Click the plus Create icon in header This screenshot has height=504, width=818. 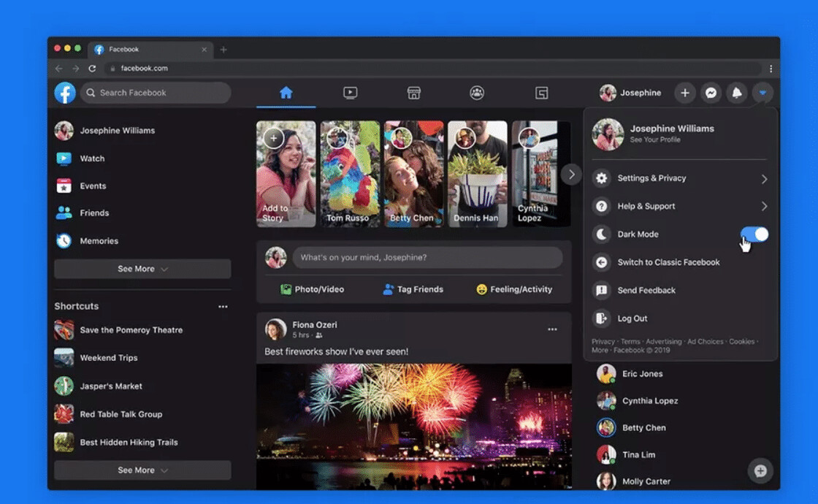[685, 93]
